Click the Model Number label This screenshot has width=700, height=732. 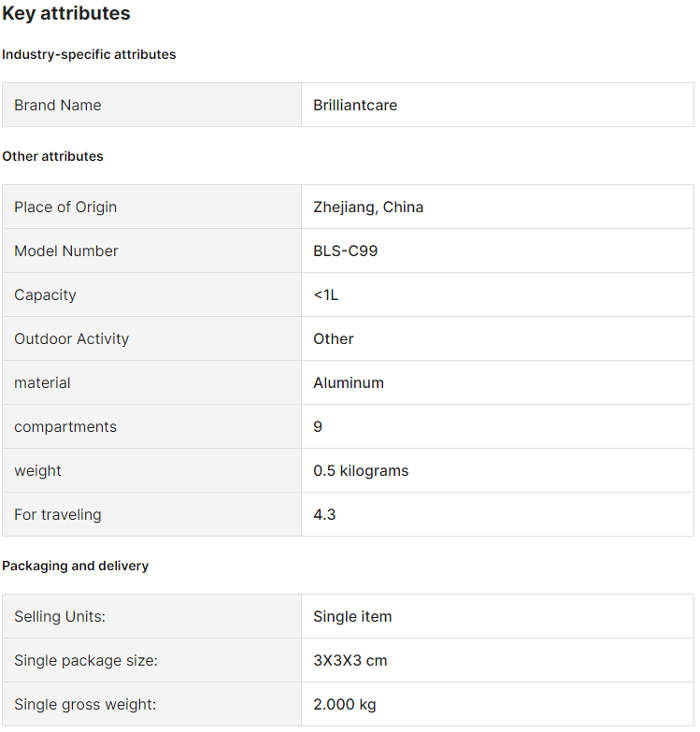tap(66, 251)
